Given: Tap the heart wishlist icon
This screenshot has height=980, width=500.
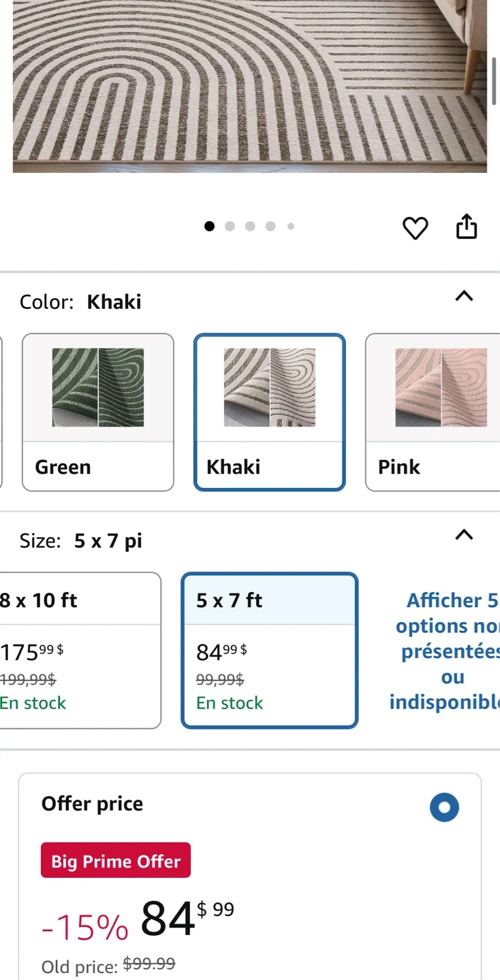Looking at the screenshot, I should click(x=415, y=228).
